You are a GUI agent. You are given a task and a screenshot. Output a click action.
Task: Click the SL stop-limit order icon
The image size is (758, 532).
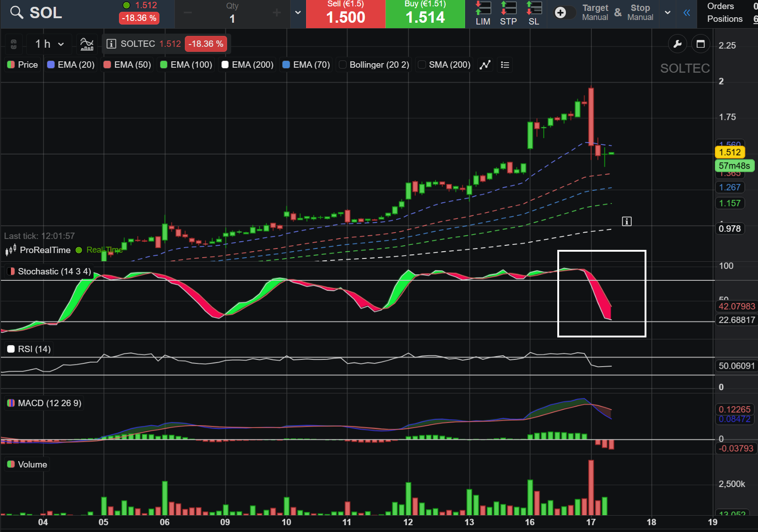534,13
